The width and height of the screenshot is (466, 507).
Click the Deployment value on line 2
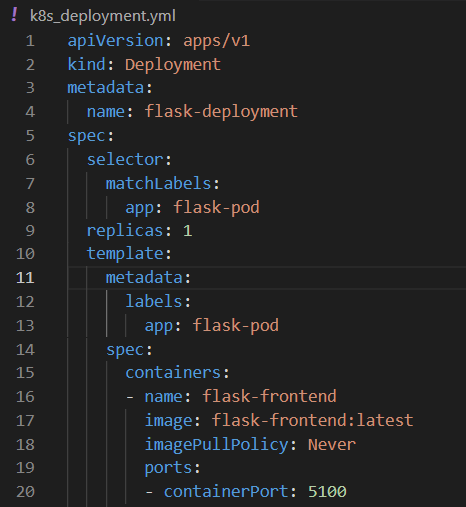tap(173, 65)
